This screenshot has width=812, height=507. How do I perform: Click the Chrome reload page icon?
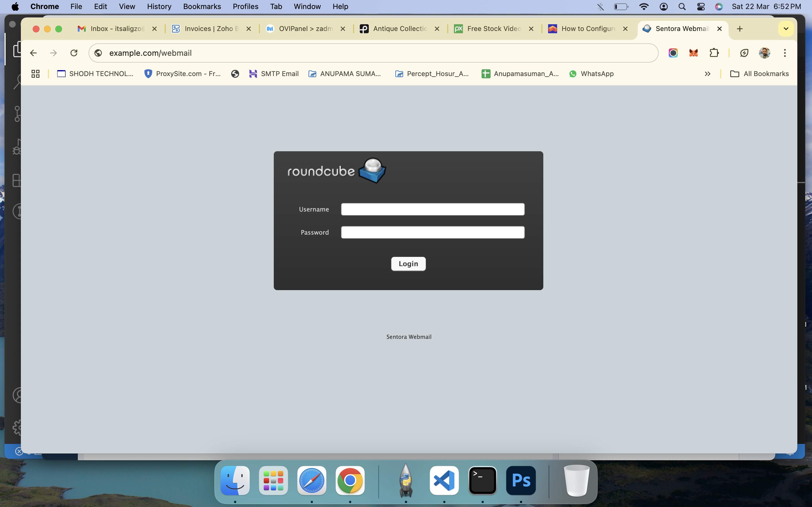point(74,53)
